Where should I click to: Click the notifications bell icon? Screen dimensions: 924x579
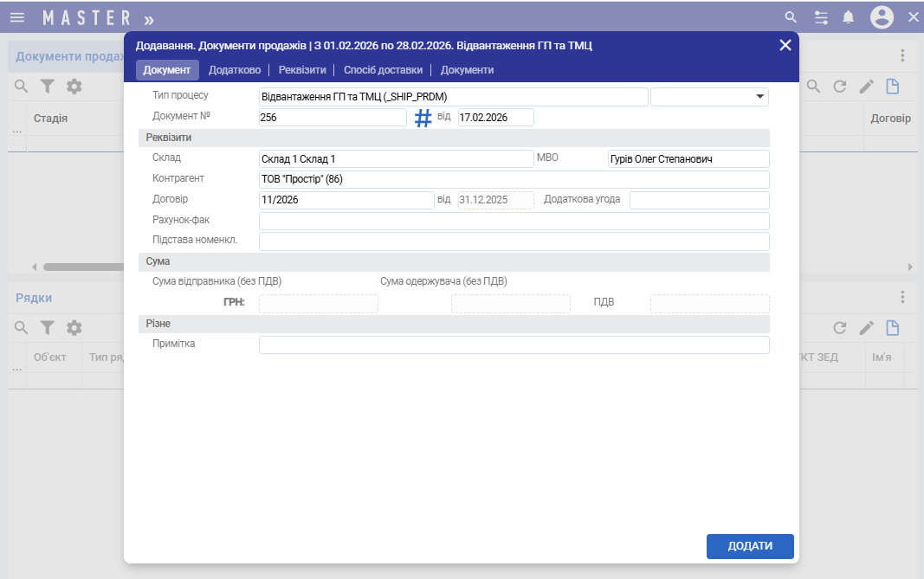click(x=849, y=17)
